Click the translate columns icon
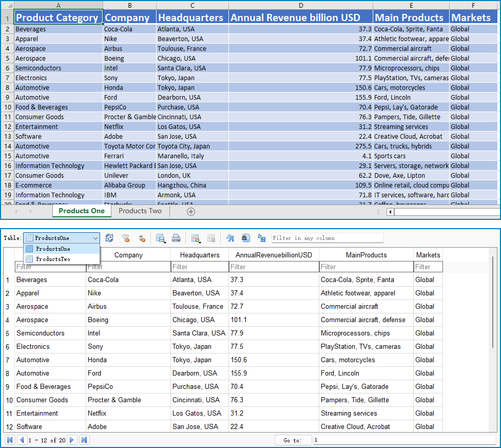 (261, 237)
